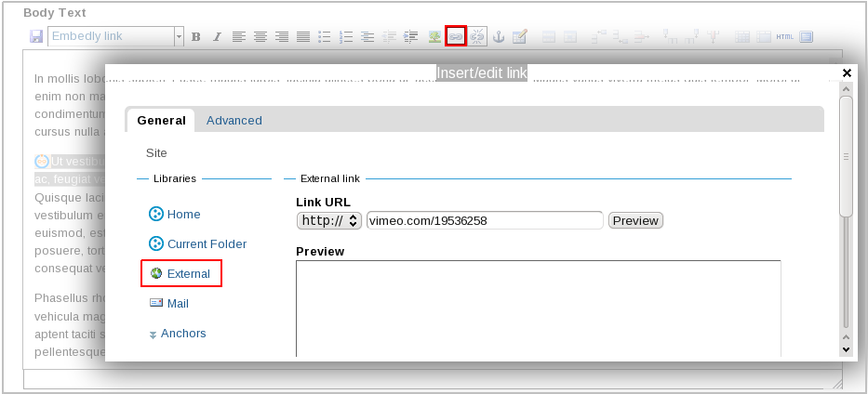Screen dimensions: 868x394
Task: Click the Anchor icon in toolbar
Action: (x=499, y=37)
